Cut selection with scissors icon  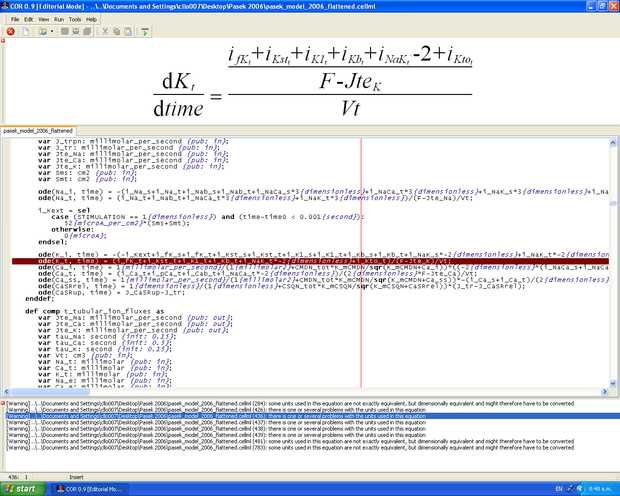[x=105, y=32]
